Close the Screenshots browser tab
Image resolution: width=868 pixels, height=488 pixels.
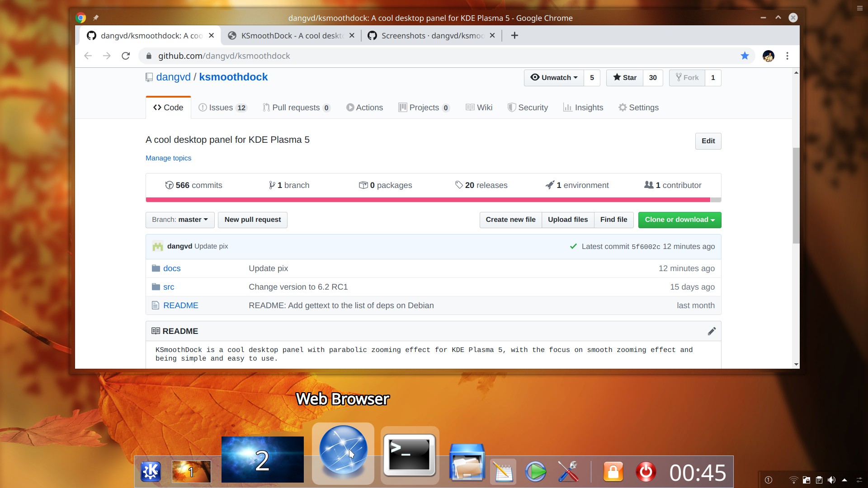click(492, 36)
